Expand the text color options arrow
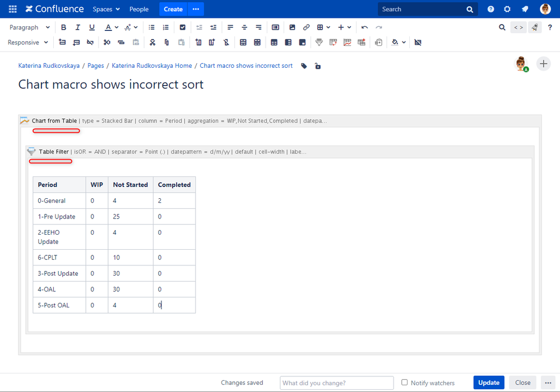The width and height of the screenshot is (560, 392). [117, 27]
